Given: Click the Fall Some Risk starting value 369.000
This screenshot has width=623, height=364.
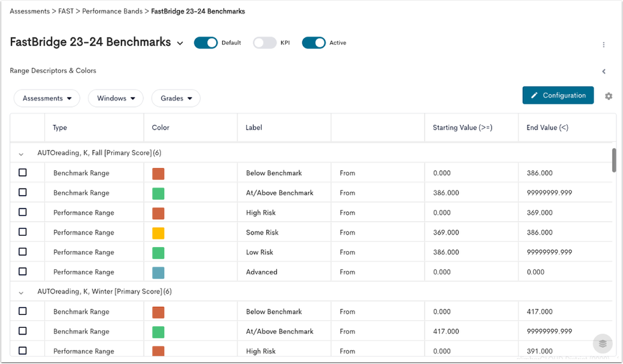Looking at the screenshot, I should (446, 233).
